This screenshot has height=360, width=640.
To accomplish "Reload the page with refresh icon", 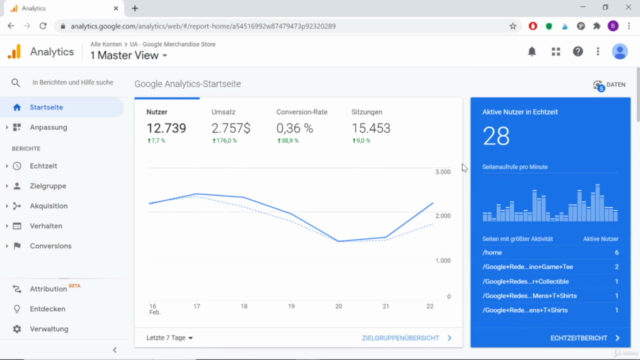I will click(43, 26).
